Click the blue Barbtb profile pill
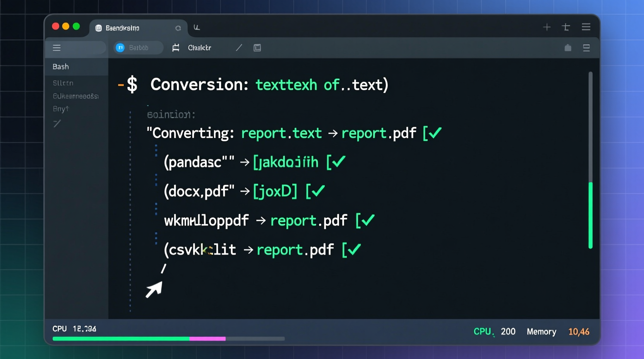Screen dimensions: 644x359 pos(139,48)
